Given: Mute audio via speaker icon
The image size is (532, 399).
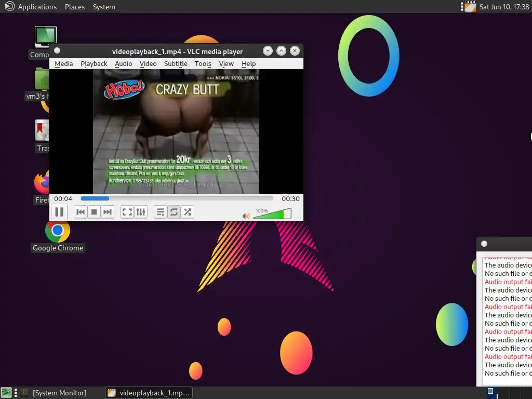Looking at the screenshot, I should click(x=246, y=216).
